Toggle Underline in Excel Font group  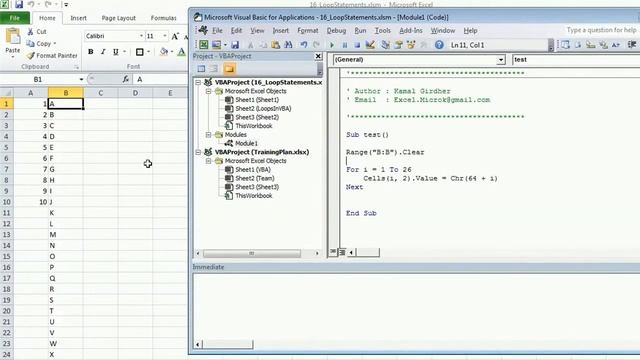click(116, 52)
